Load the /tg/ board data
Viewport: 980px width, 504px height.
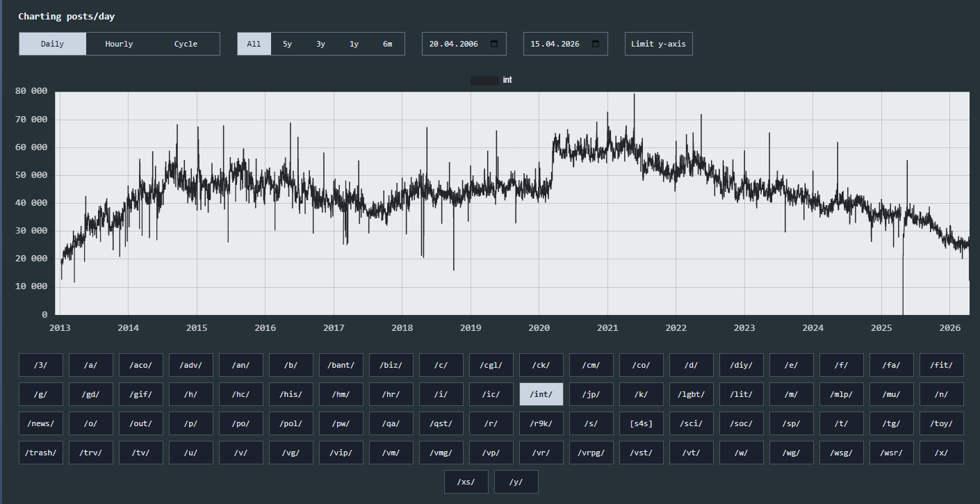pos(892,423)
